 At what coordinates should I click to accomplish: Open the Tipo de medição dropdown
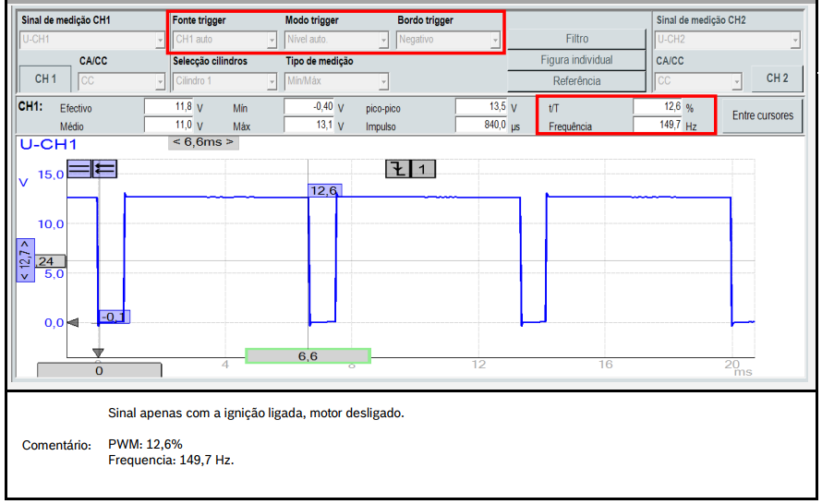click(337, 81)
